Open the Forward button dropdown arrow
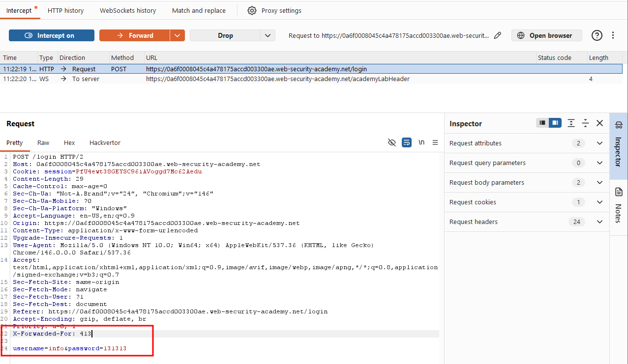 tap(178, 35)
